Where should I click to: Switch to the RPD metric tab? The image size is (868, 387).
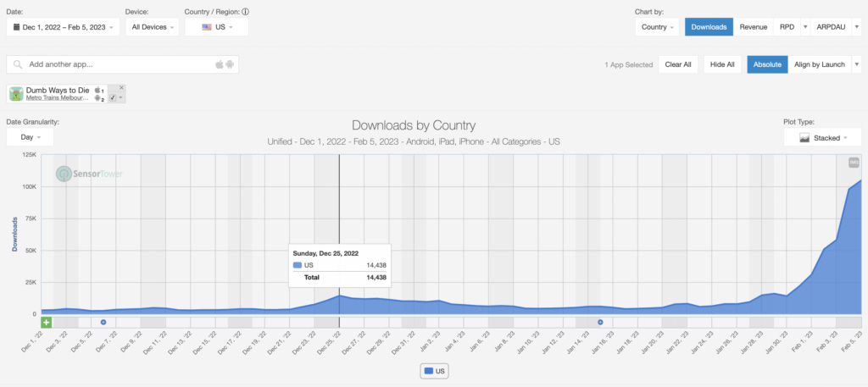787,27
